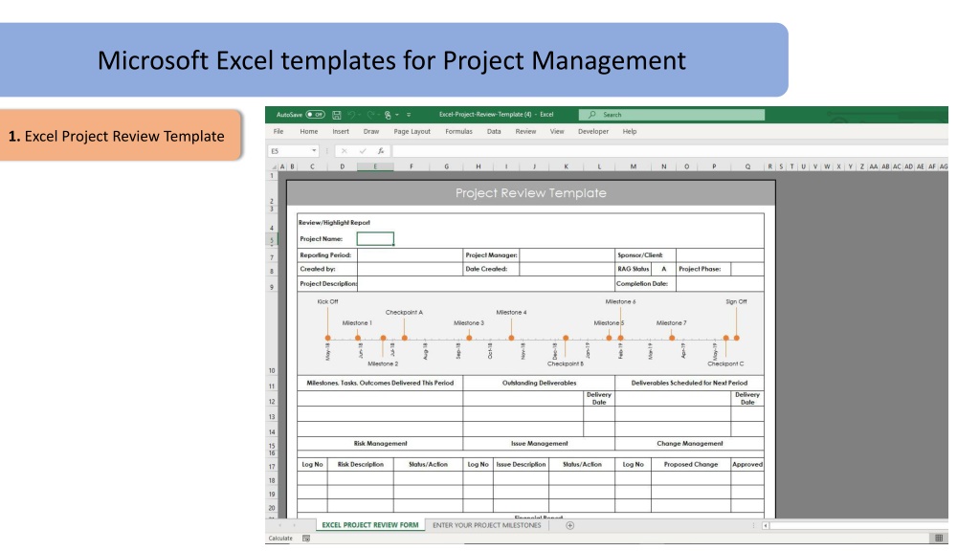Open the Help ribbon tab
This screenshot has width=980, height=551.
point(630,132)
